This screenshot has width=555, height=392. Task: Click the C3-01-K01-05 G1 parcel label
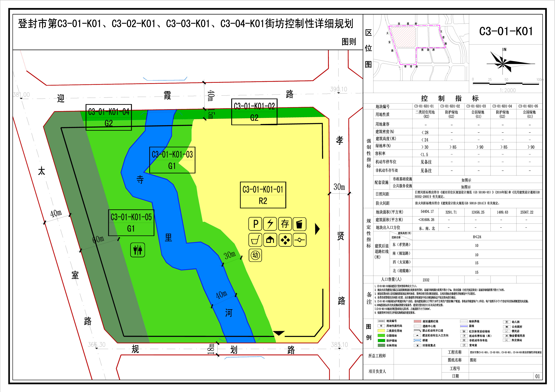coord(131,222)
